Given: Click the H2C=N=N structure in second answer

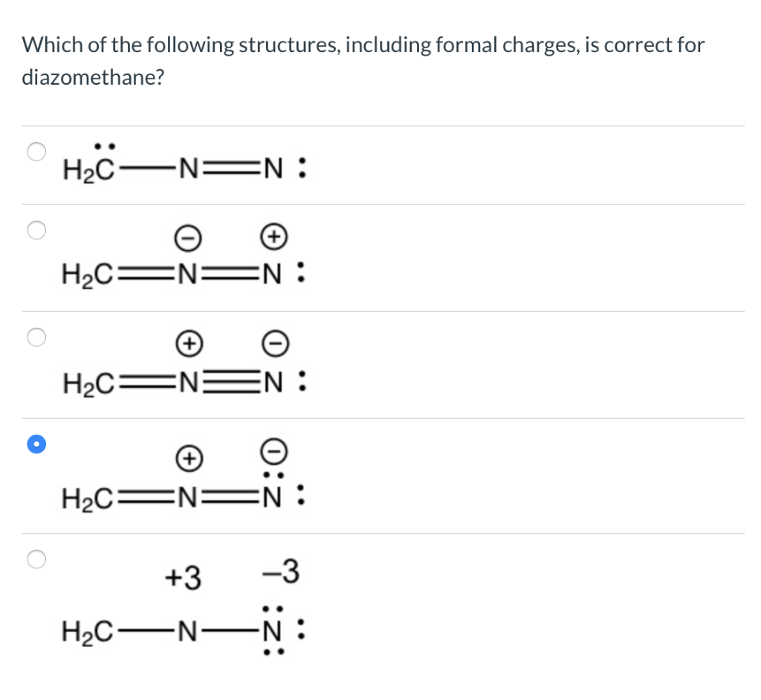Looking at the screenshot, I should (182, 274).
